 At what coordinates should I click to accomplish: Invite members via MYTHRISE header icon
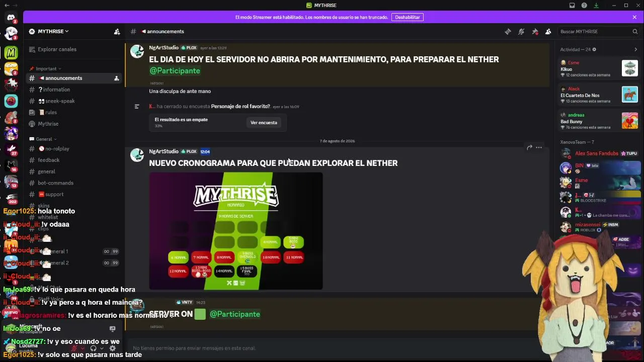(117, 32)
